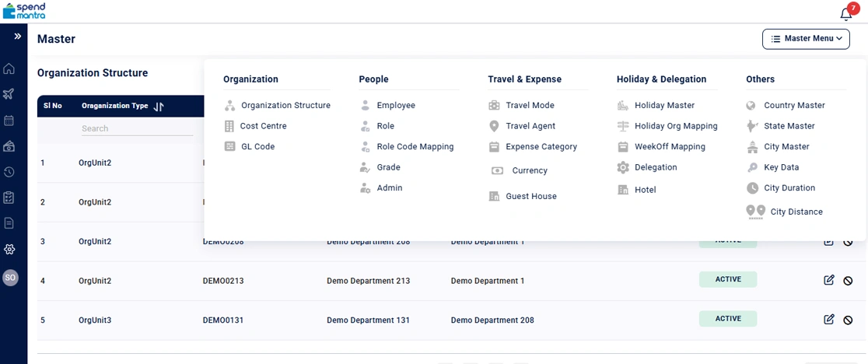This screenshot has height=364, width=868.
Task: Click the Sl No column header
Action: [x=53, y=106]
